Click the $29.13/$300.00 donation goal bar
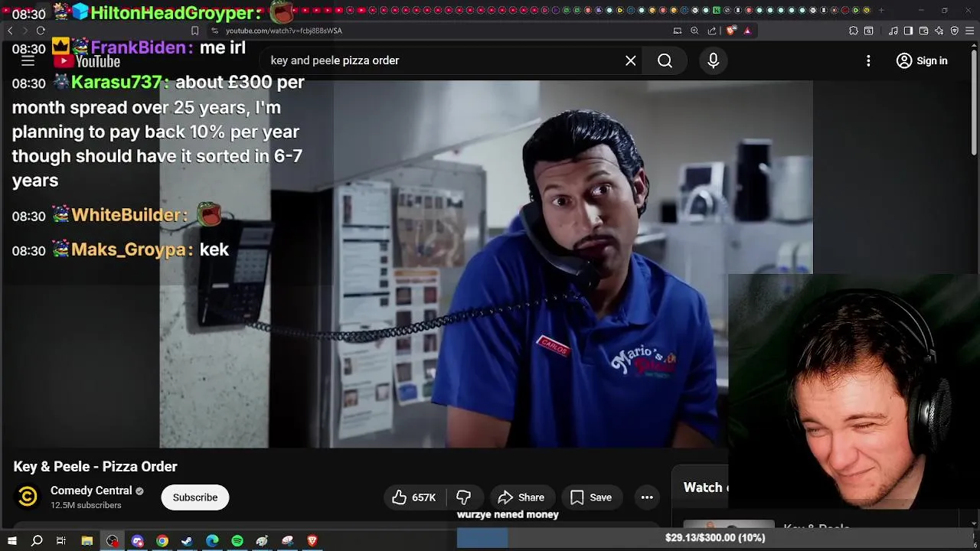Screen dimensions: 980x551 (715, 538)
